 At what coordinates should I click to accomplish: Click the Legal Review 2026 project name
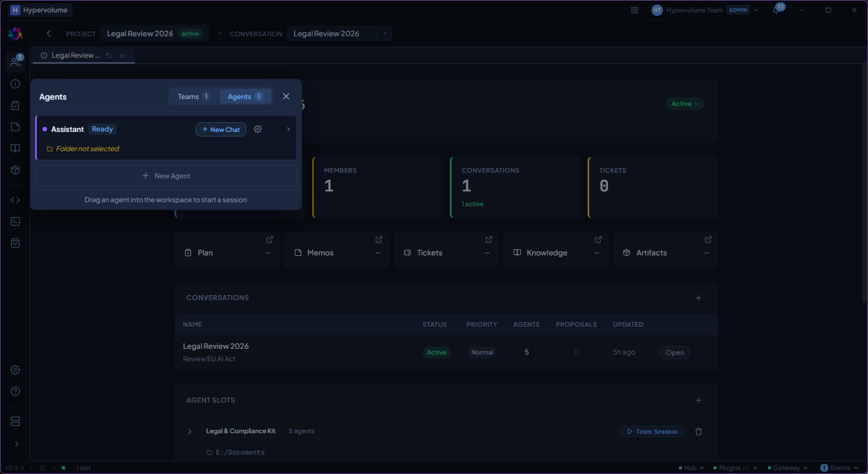(140, 33)
